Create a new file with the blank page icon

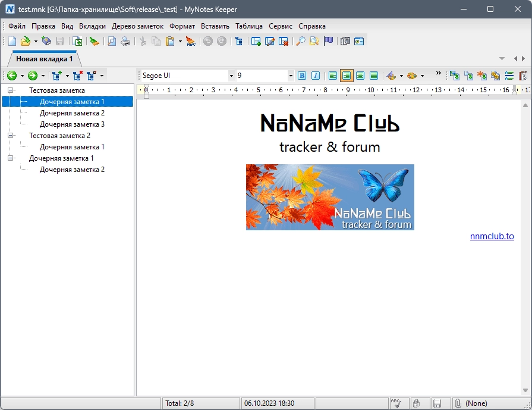(12, 41)
